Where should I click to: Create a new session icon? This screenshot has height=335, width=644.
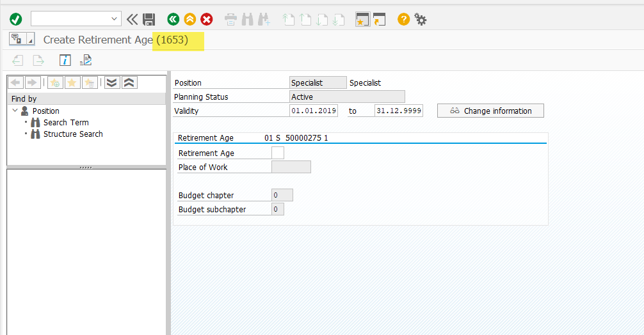[x=362, y=19]
